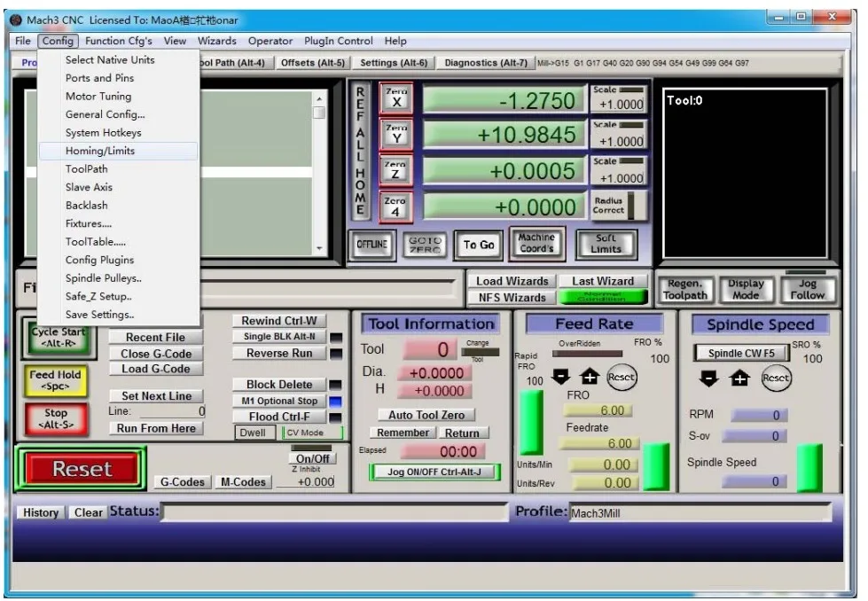Open the Function Cfg's menu
868x601 pixels.
pyautogui.click(x=118, y=41)
